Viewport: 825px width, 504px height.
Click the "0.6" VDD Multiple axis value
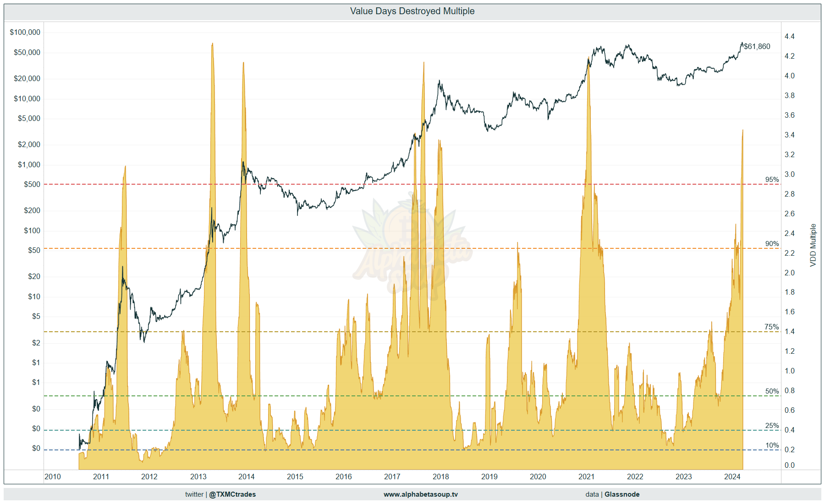pos(789,410)
